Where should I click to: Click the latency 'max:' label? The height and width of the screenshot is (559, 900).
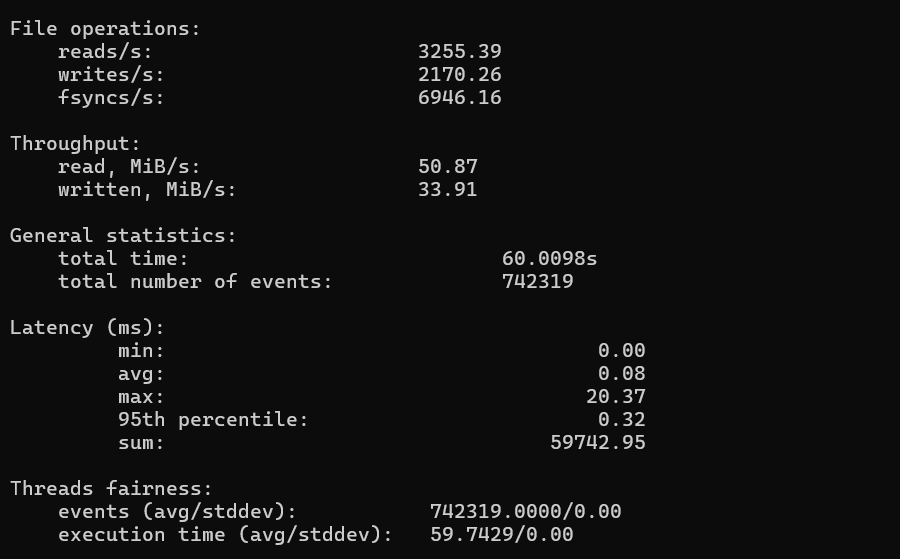[141, 397]
